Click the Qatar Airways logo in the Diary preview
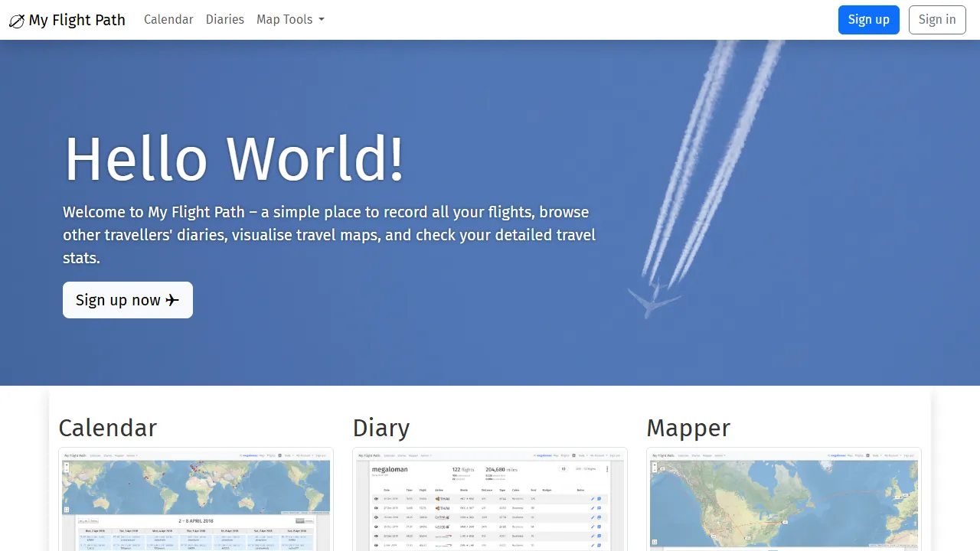This screenshot has height=551, width=980. point(442,517)
